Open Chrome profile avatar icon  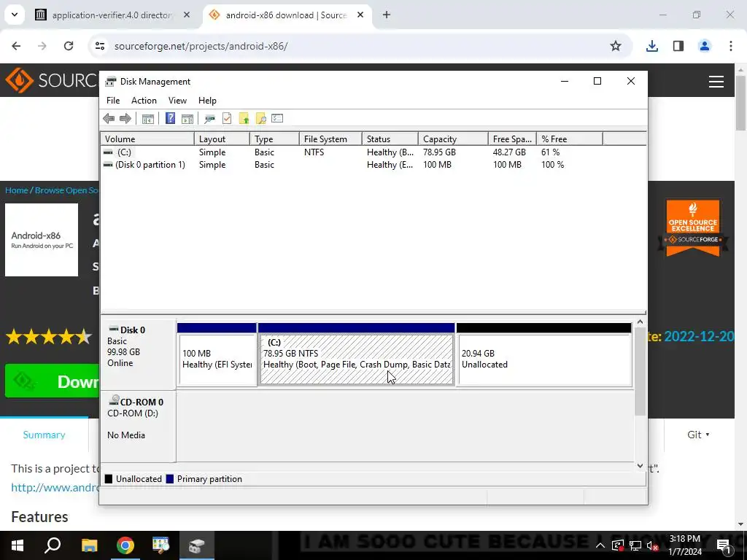point(704,46)
